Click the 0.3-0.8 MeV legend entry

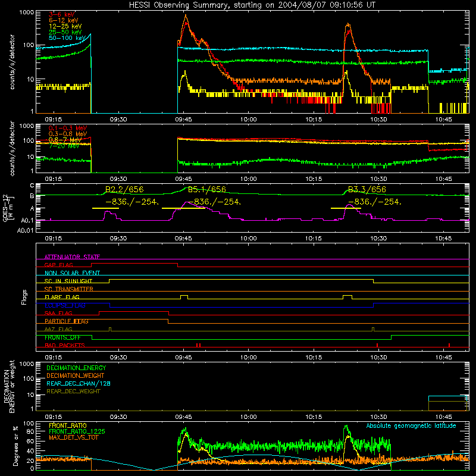click(x=68, y=134)
